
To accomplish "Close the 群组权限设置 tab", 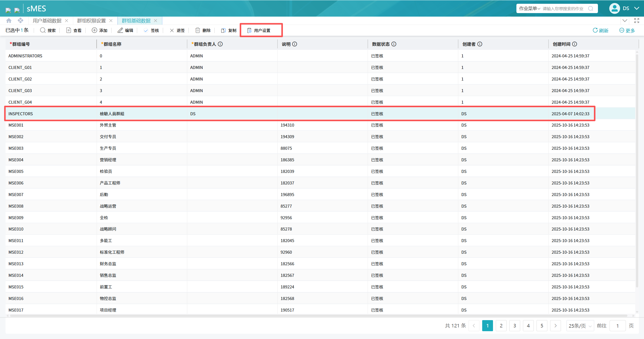I will pyautogui.click(x=111, y=21).
